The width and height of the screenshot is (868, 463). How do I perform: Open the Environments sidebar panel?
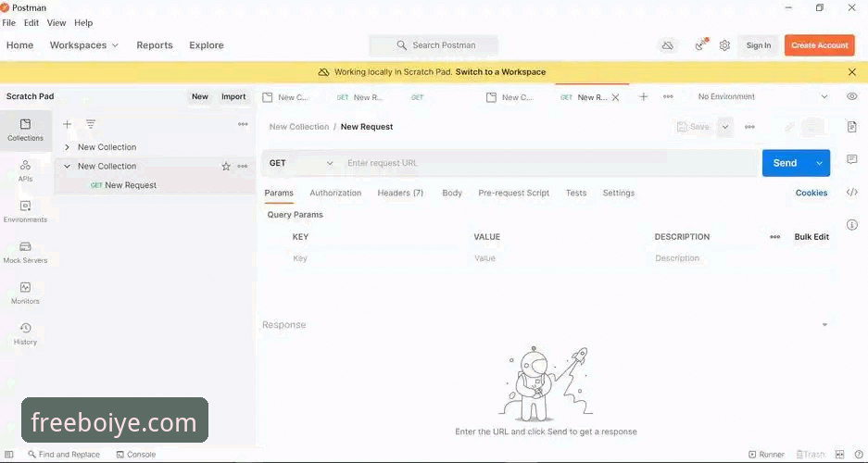(25, 212)
